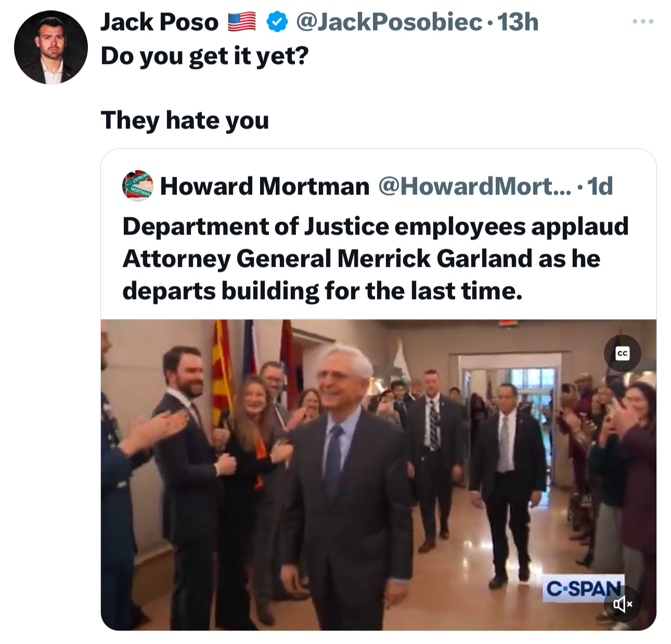Screen dimensions: 671x644
Task: Click 'departs building for the last time' line
Action: click(x=322, y=291)
